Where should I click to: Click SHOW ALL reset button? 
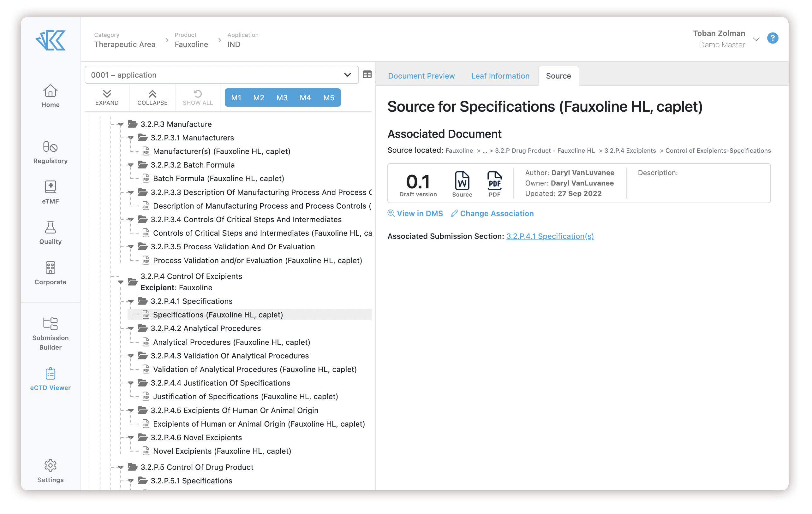point(198,97)
